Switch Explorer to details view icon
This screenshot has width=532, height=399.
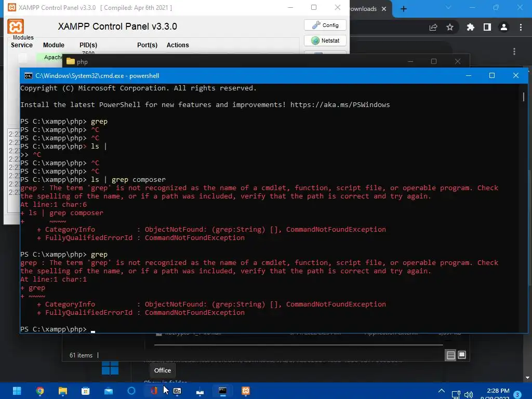point(450,355)
